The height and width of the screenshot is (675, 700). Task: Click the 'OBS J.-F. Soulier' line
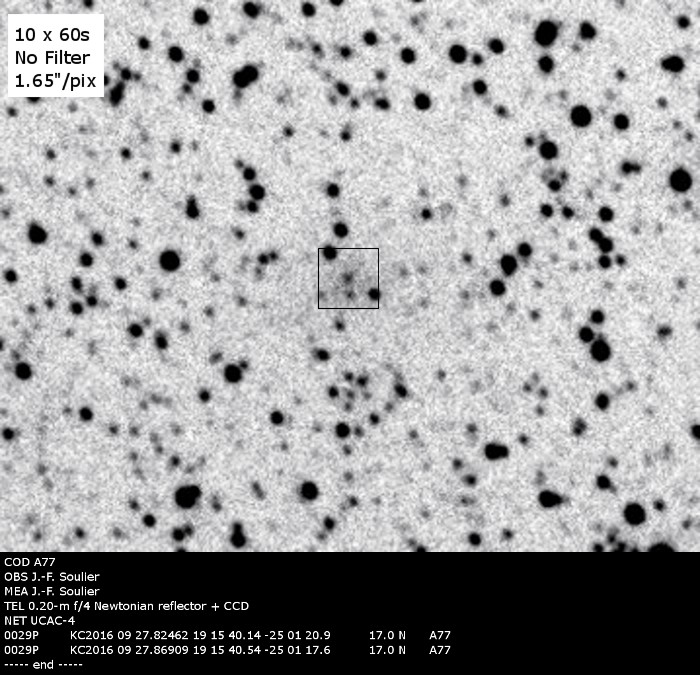52,577
